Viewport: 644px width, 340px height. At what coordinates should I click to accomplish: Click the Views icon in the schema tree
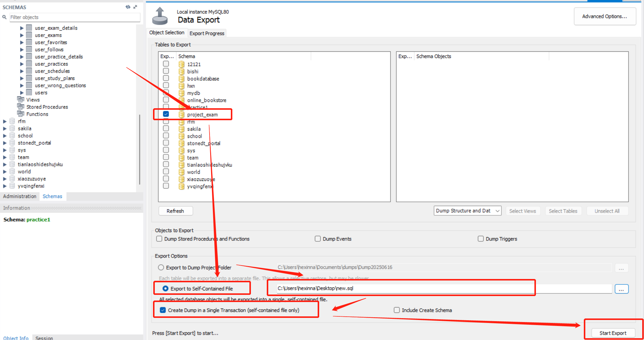(x=20, y=100)
